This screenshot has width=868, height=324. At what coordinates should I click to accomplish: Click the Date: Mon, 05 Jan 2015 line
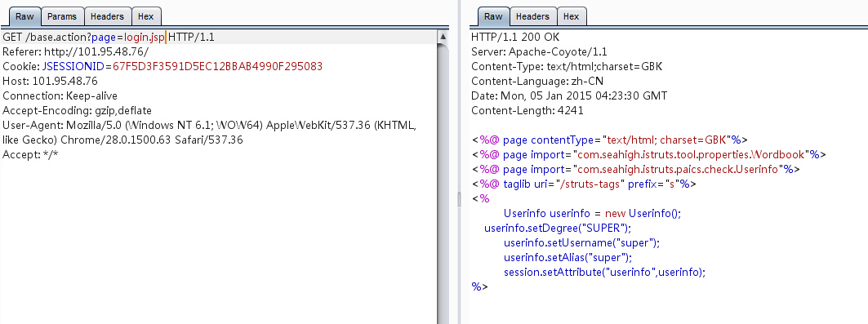pyautogui.click(x=569, y=95)
